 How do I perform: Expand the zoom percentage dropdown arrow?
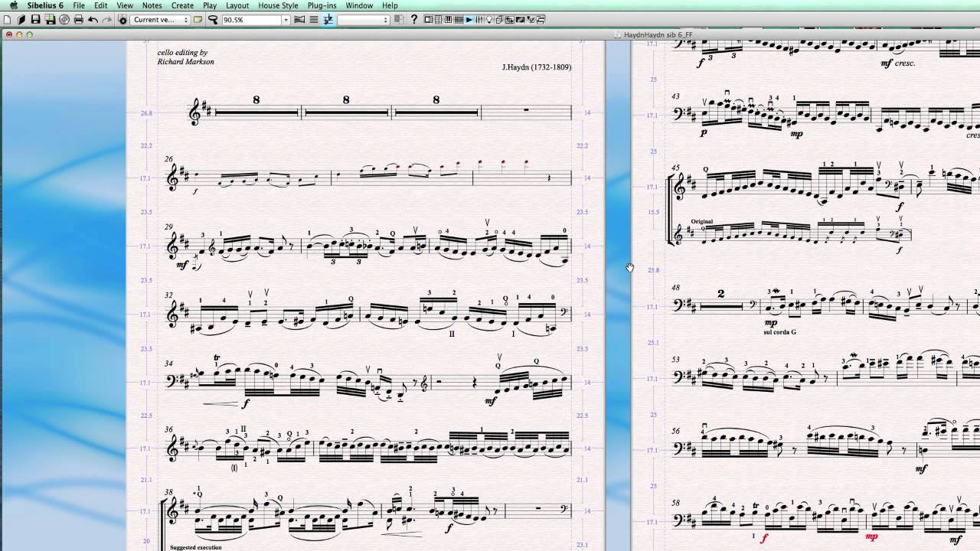[286, 20]
